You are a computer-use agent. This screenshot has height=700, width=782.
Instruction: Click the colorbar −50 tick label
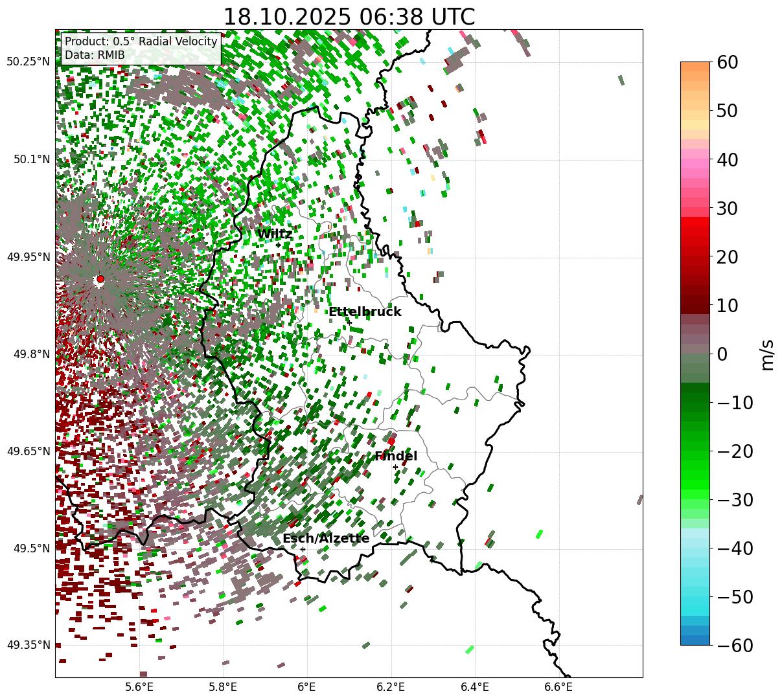[x=735, y=596]
